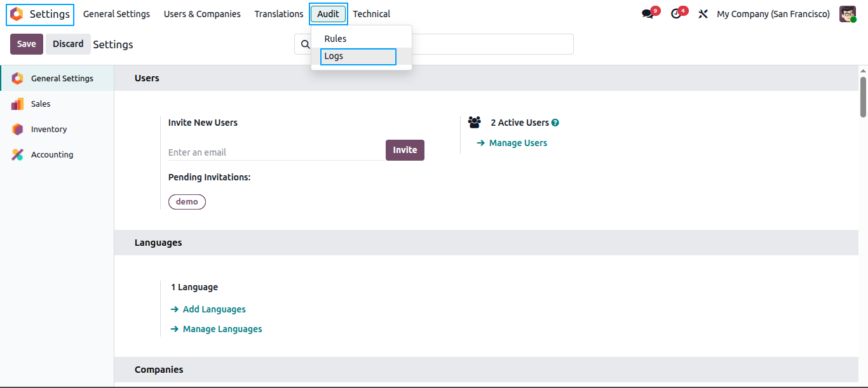This screenshot has width=868, height=388.
Task: Open the conversations chat bubble icon
Action: pos(648,14)
